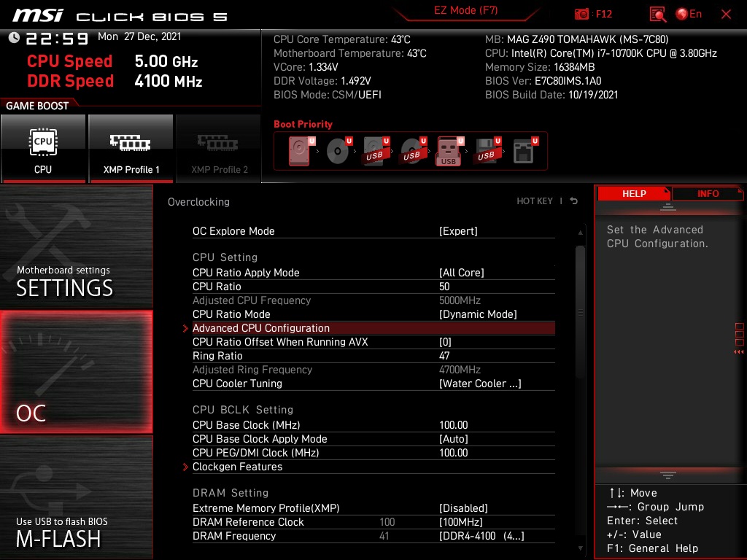Screen dimensions: 747x560
Task: Click the BIOS Ver E7C80IMS.1A0 text
Action: point(543,81)
